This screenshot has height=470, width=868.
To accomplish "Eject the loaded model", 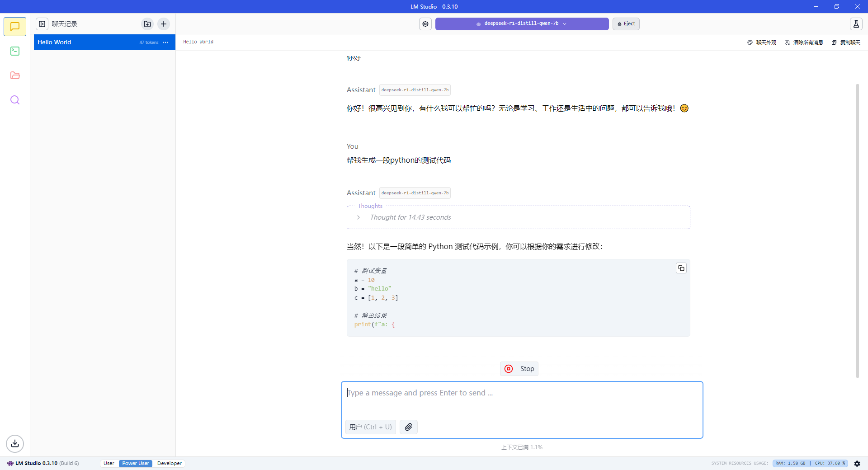I will click(x=626, y=24).
